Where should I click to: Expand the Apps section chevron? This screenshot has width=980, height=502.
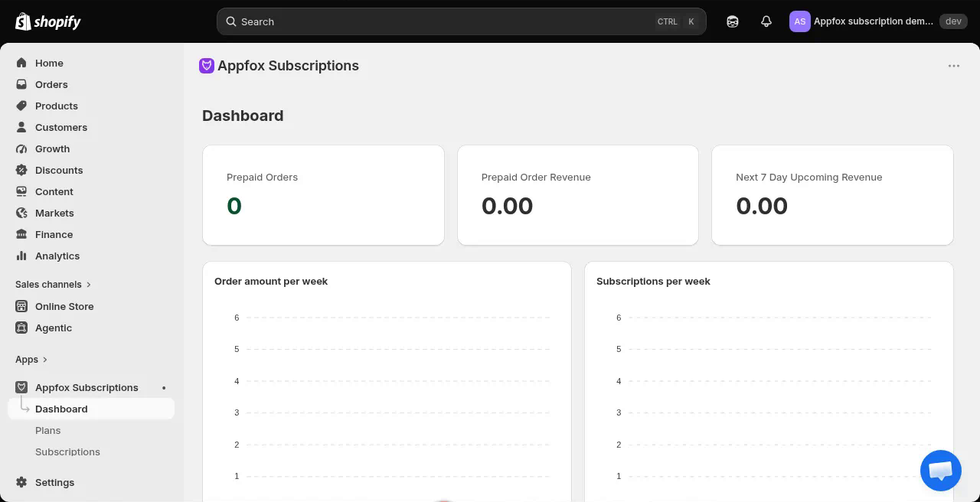click(45, 360)
